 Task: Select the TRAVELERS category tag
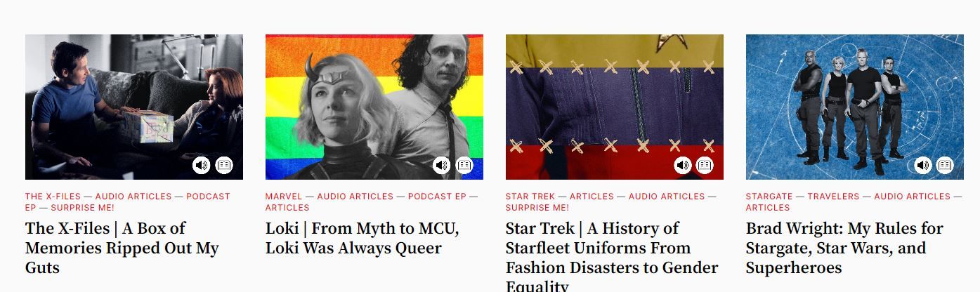click(x=833, y=197)
